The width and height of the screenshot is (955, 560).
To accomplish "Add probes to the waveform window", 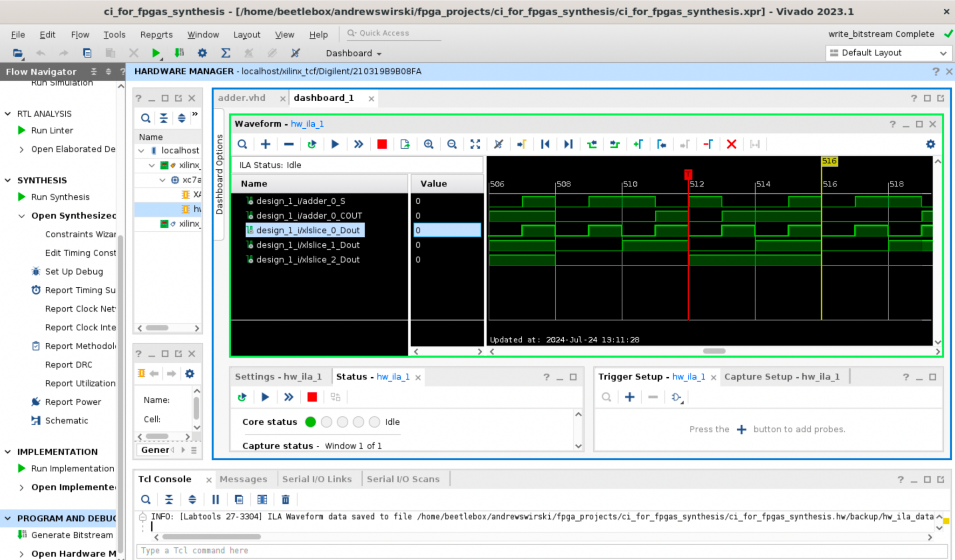I will click(x=265, y=144).
